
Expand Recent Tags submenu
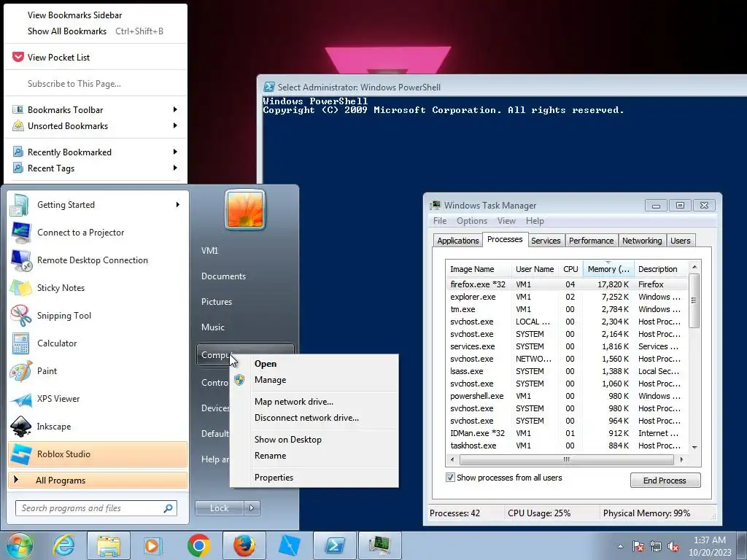point(175,168)
